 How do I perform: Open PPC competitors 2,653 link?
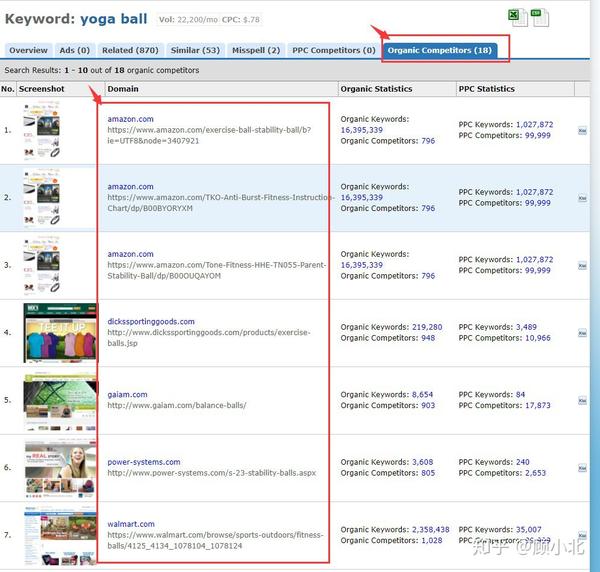coord(535,473)
